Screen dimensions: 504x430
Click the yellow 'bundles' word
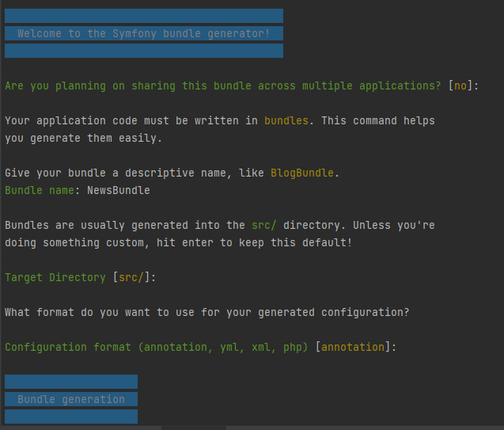click(x=286, y=120)
